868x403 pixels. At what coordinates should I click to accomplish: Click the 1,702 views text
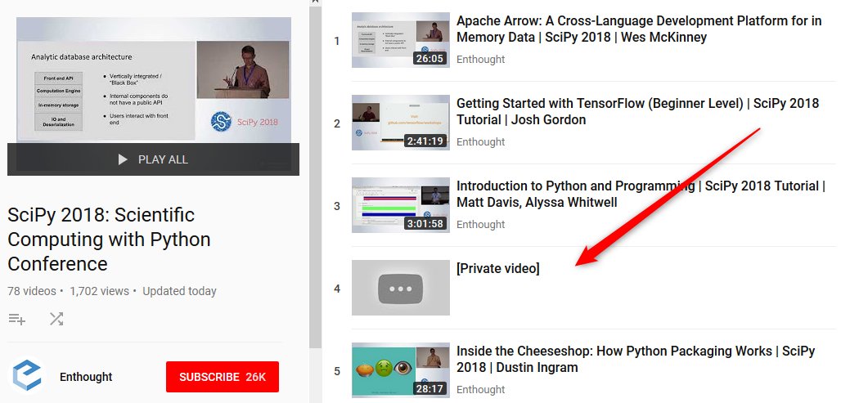pyautogui.click(x=99, y=291)
